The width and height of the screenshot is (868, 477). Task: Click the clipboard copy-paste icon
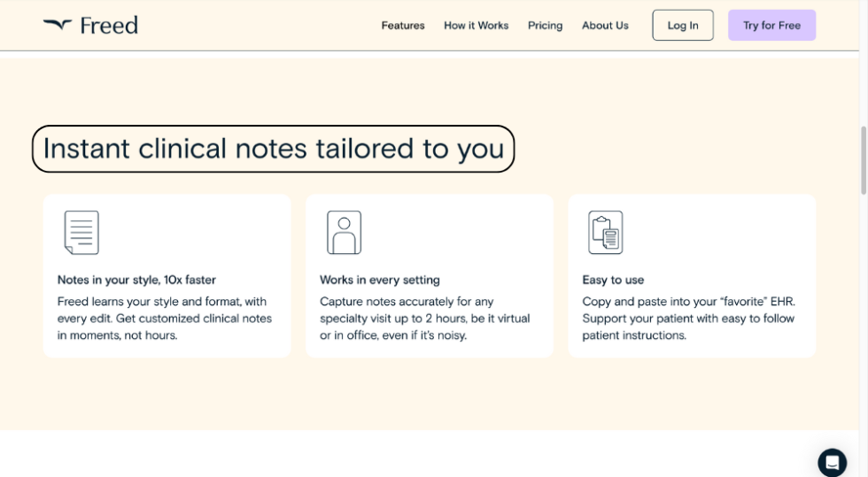pos(606,233)
